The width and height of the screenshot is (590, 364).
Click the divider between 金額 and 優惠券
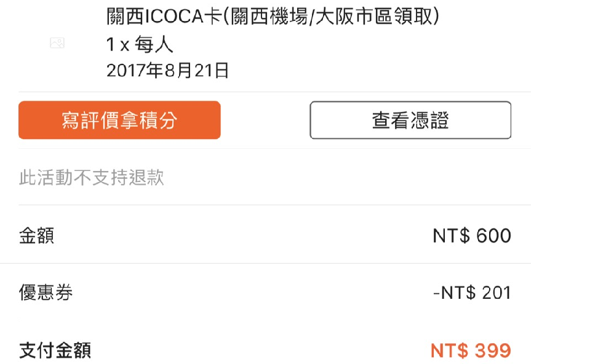265,263
